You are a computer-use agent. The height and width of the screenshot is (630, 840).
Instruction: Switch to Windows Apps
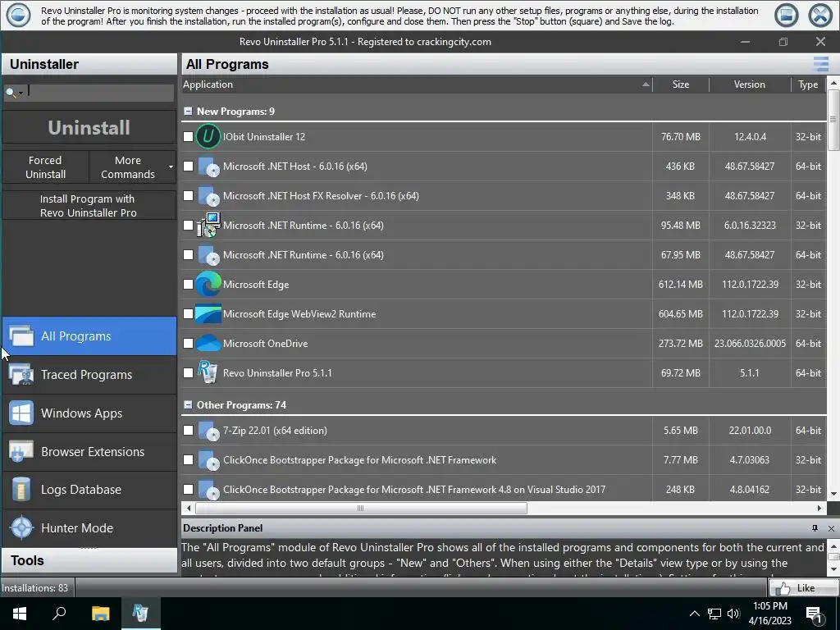pyautogui.click(x=89, y=413)
